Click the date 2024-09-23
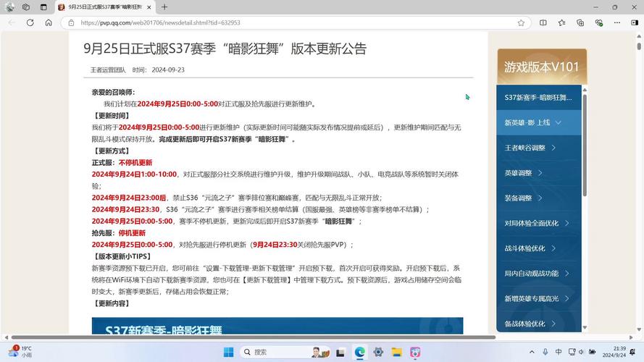Image resolution: width=644 pixels, height=362 pixels. (168, 70)
